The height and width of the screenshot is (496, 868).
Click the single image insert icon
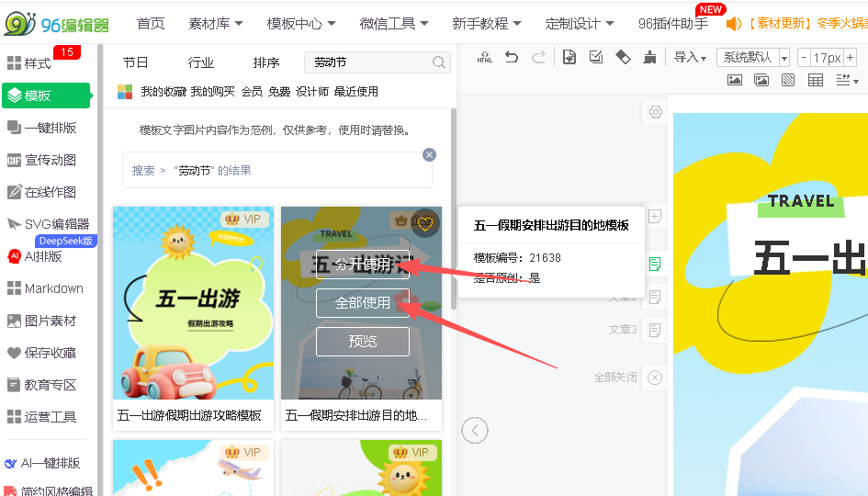click(735, 81)
